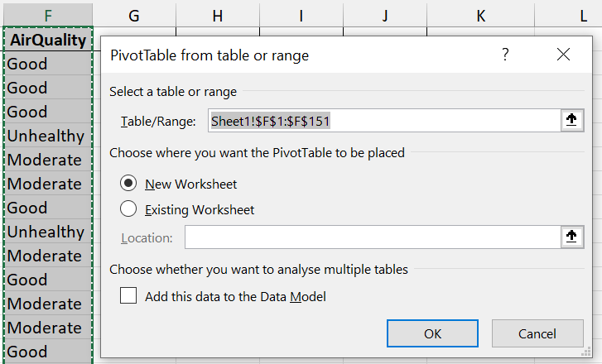Click the AirQuality header cell
The height and width of the screenshot is (364, 602).
click(47, 40)
